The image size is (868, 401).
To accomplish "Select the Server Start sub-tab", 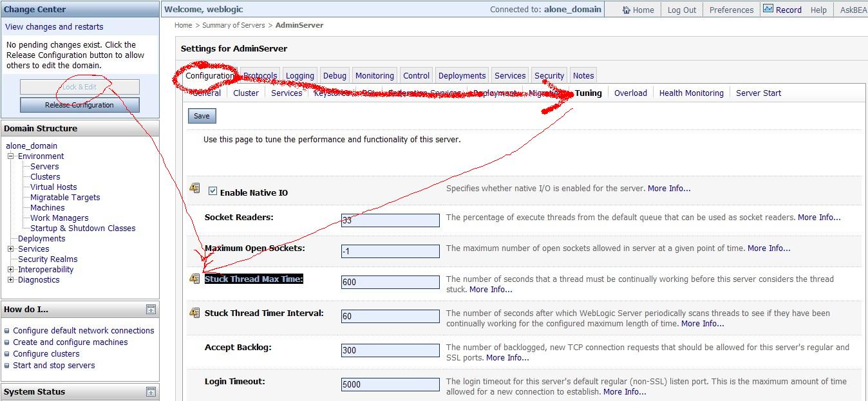I will coord(759,93).
